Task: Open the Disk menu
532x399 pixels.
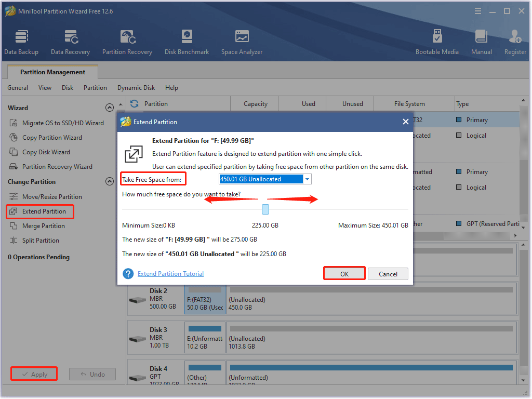Action: pyautogui.click(x=68, y=87)
